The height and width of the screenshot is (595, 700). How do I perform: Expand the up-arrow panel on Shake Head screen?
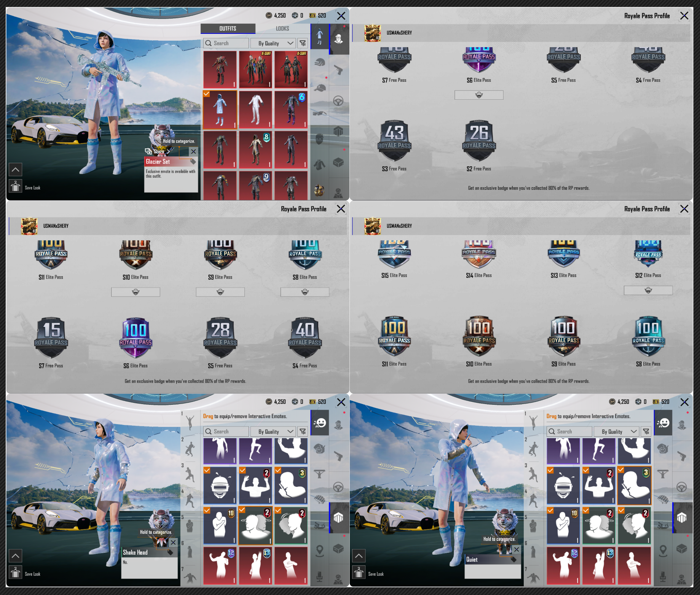point(16,556)
